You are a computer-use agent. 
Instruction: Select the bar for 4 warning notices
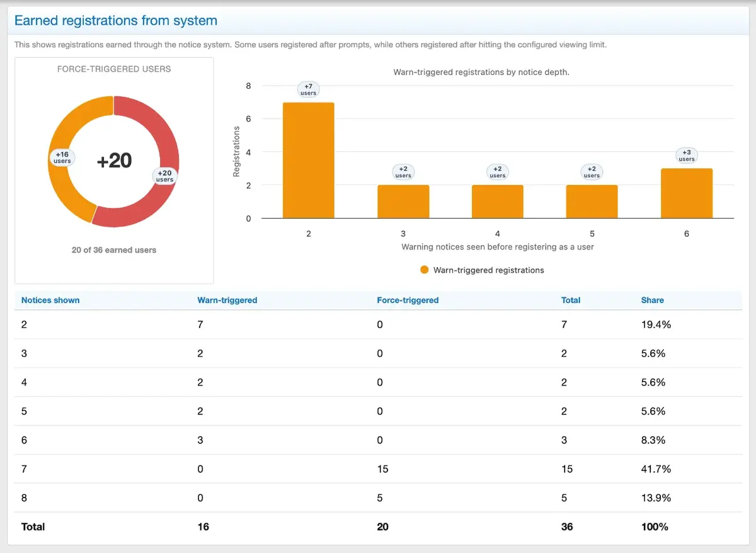coord(497,202)
